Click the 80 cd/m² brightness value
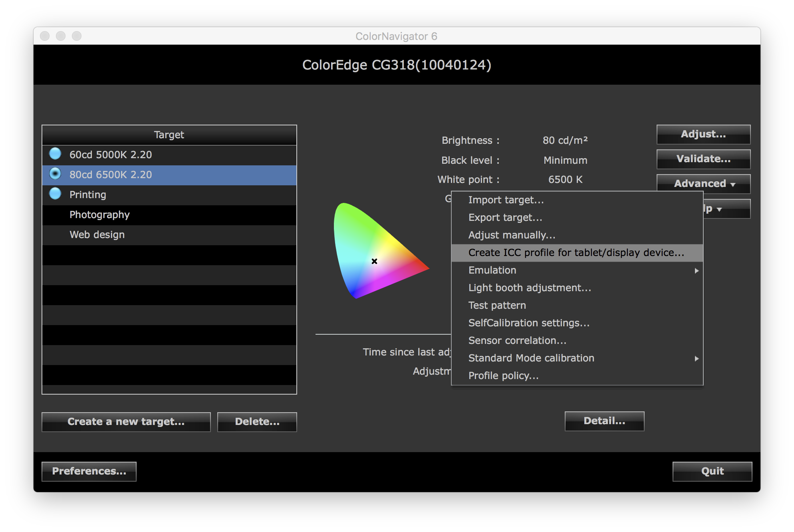Viewport: 794px width, 532px height. [x=565, y=140]
